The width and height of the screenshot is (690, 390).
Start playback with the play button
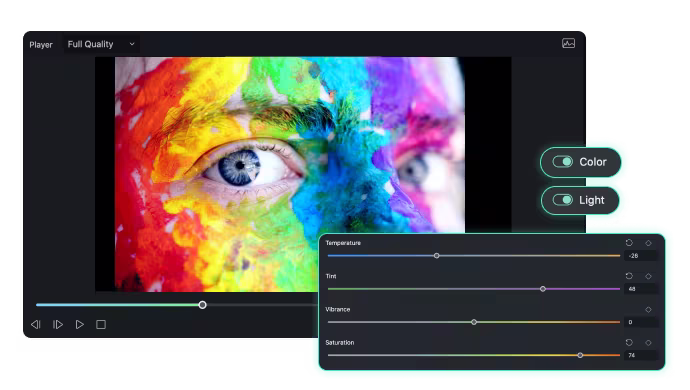(80, 324)
